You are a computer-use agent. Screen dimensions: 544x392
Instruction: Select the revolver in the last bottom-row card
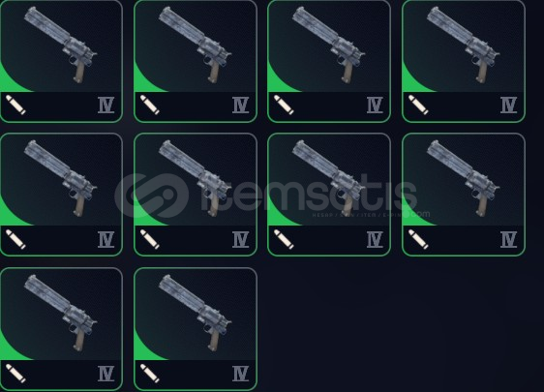(x=195, y=313)
